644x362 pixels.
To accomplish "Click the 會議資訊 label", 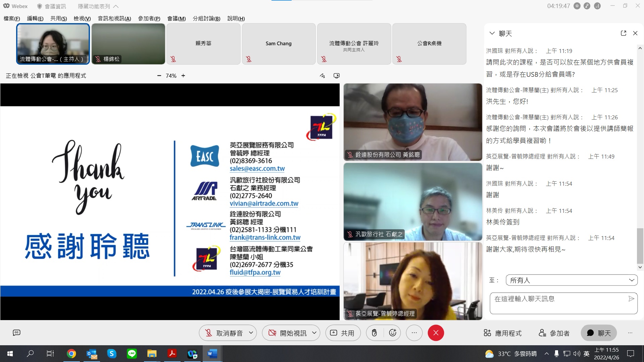I will click(55, 6).
